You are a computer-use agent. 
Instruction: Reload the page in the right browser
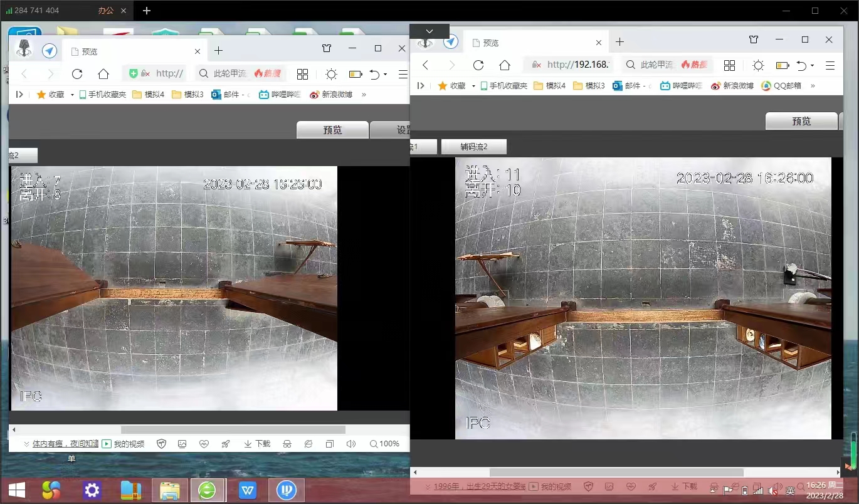click(478, 65)
